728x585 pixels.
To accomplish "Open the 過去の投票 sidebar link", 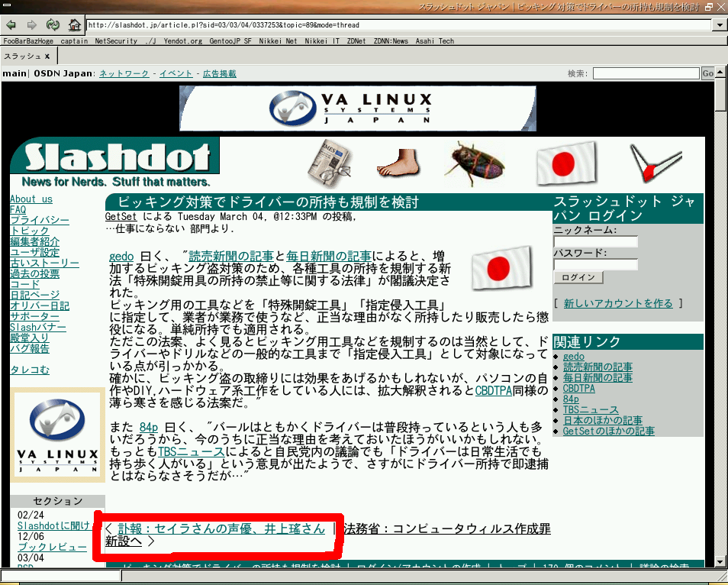I will 35,273.
